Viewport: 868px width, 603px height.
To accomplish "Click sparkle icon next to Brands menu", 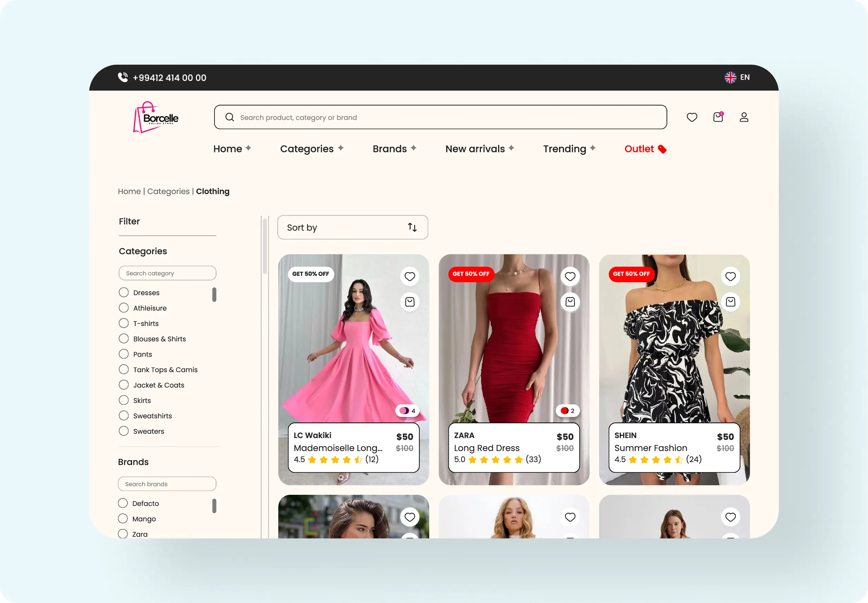I will (x=413, y=148).
